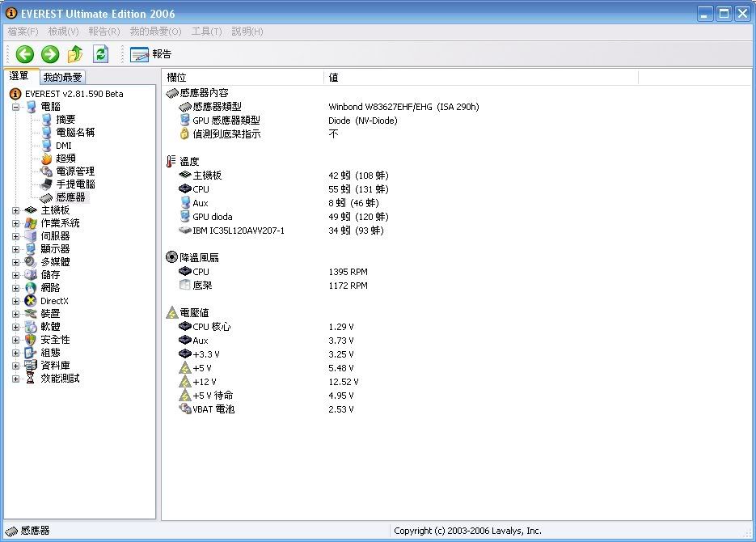
Task: Expand the 網路 tree node
Action: pyautogui.click(x=15, y=288)
